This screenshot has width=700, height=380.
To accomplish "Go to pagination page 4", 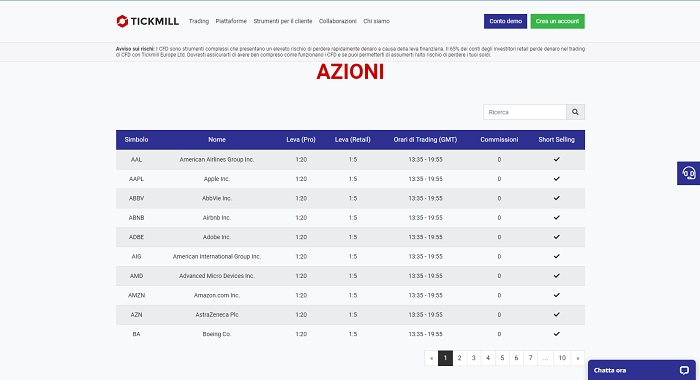I will pyautogui.click(x=488, y=358).
